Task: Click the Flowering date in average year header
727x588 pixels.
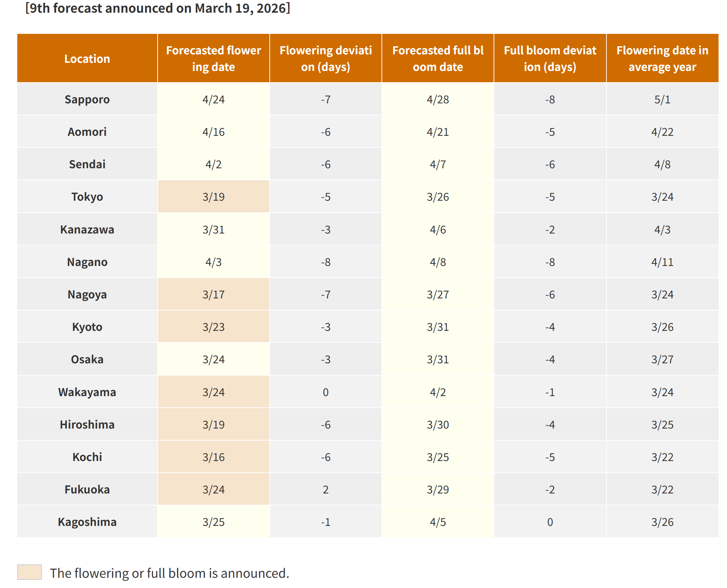Action: click(x=662, y=59)
